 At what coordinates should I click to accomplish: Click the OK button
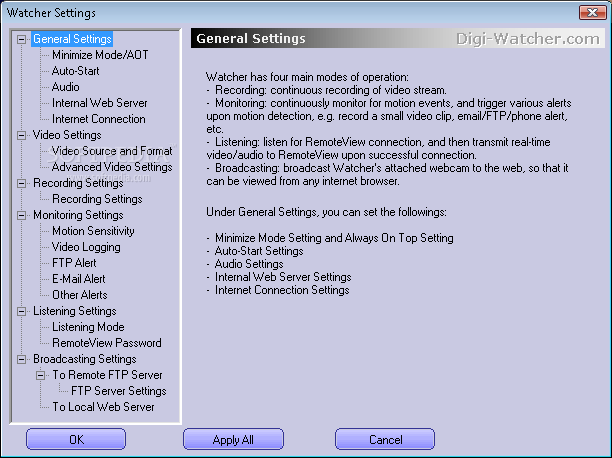click(x=76, y=440)
